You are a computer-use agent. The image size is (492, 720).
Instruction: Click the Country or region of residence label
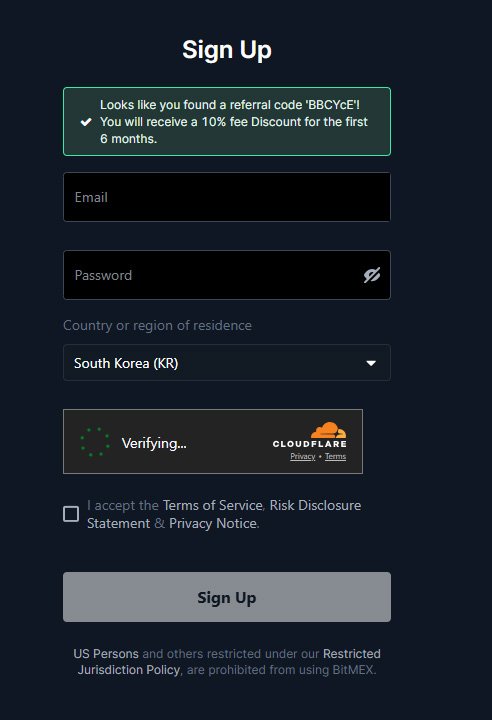(158, 325)
